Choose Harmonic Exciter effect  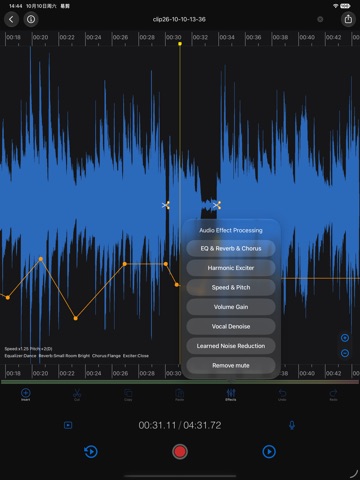pyautogui.click(x=231, y=268)
